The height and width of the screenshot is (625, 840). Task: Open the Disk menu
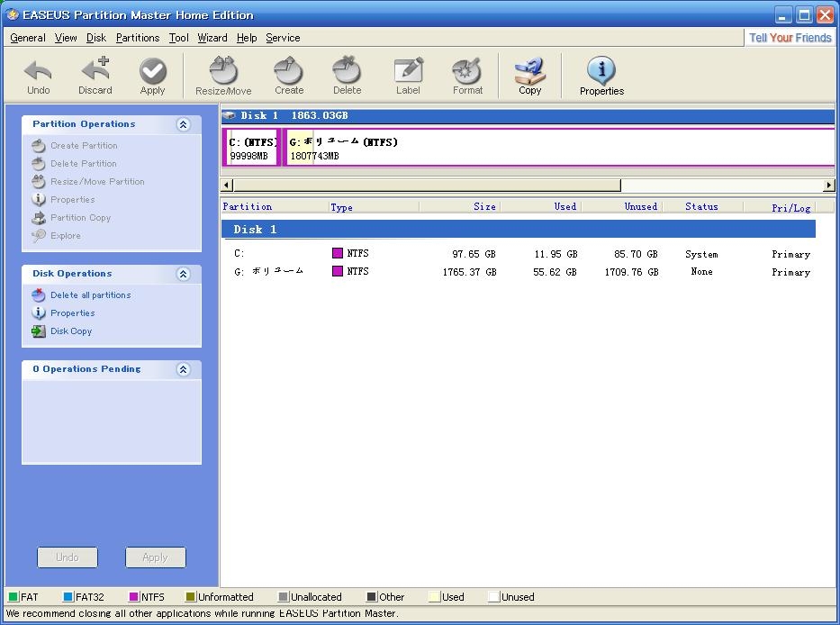coord(96,38)
